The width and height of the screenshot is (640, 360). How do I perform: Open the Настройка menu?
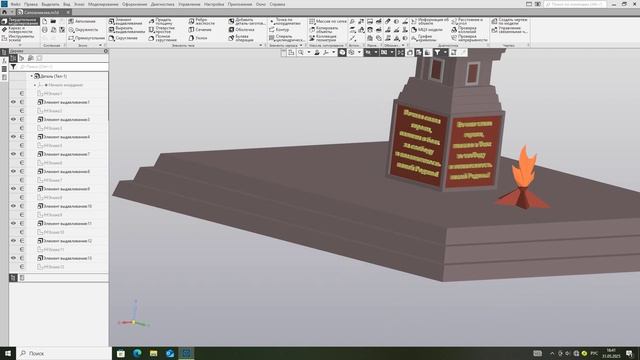(x=214, y=4)
